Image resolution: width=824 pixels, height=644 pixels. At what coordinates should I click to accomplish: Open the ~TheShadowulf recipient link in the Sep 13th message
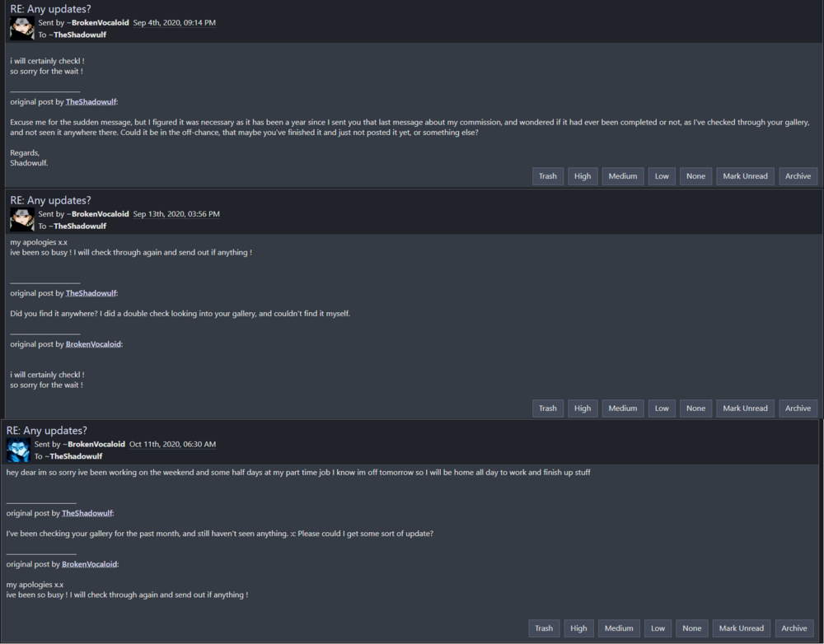pyautogui.click(x=77, y=226)
